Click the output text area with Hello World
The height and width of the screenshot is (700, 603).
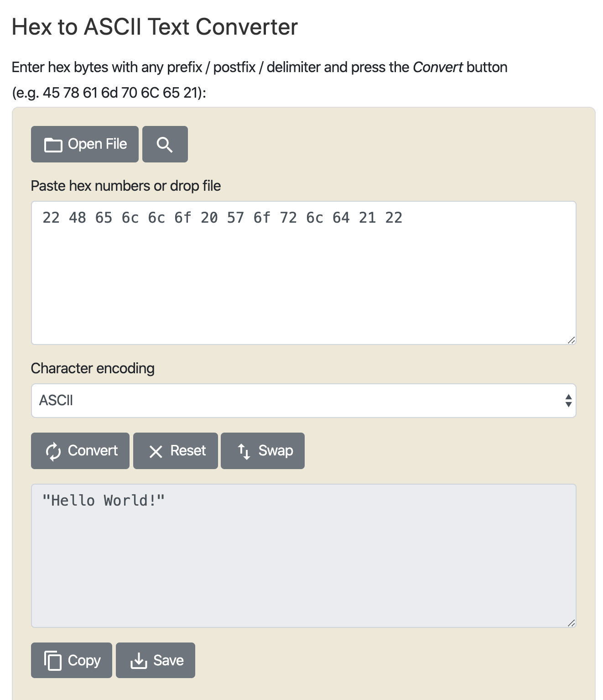[x=304, y=556]
